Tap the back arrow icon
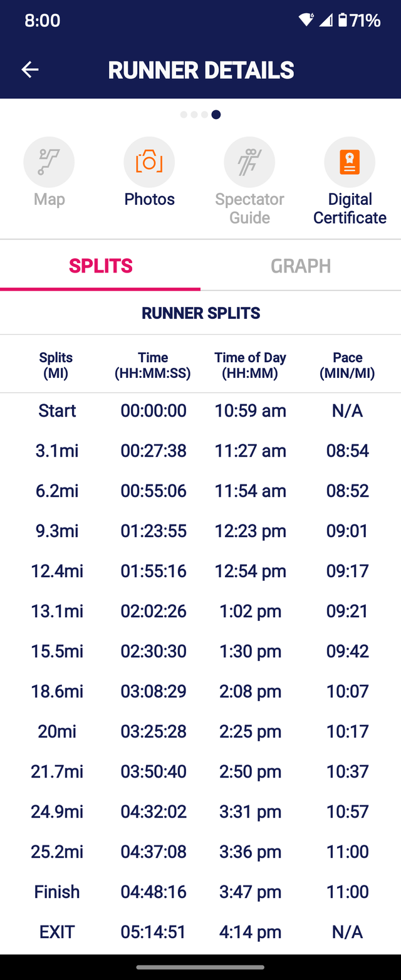 click(x=30, y=70)
